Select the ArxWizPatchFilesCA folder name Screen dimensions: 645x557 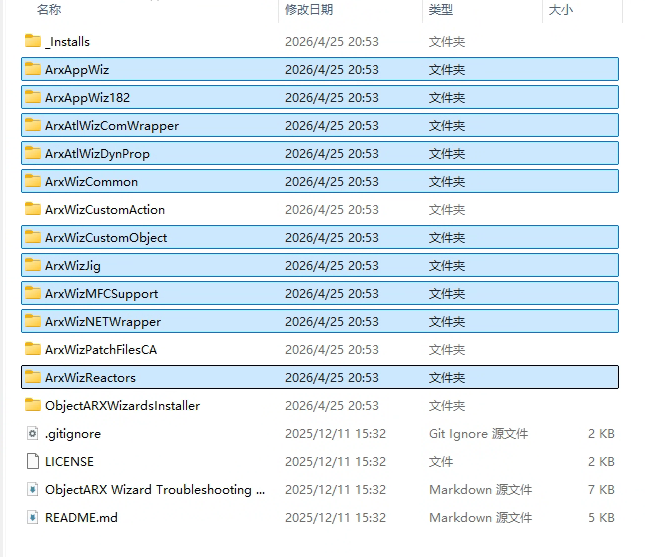tap(101, 349)
